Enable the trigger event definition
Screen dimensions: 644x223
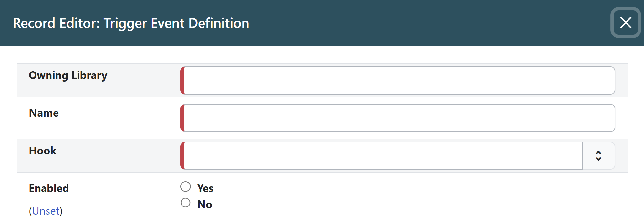(x=185, y=186)
